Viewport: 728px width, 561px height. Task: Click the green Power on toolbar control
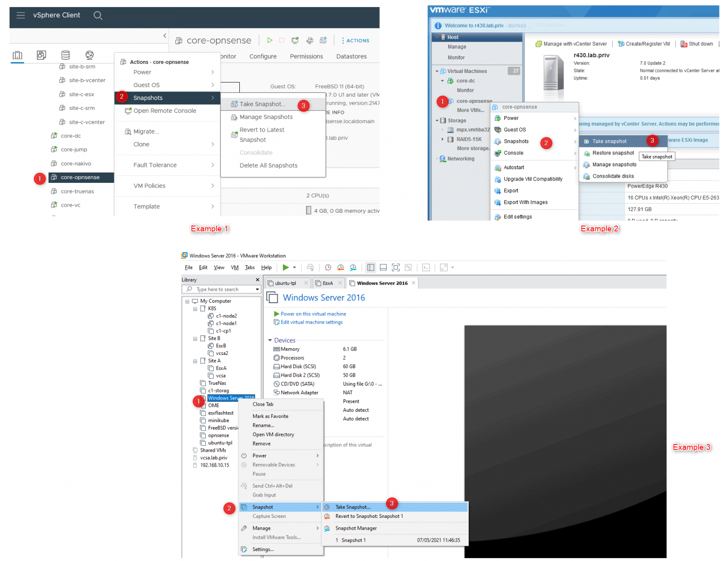tap(285, 268)
